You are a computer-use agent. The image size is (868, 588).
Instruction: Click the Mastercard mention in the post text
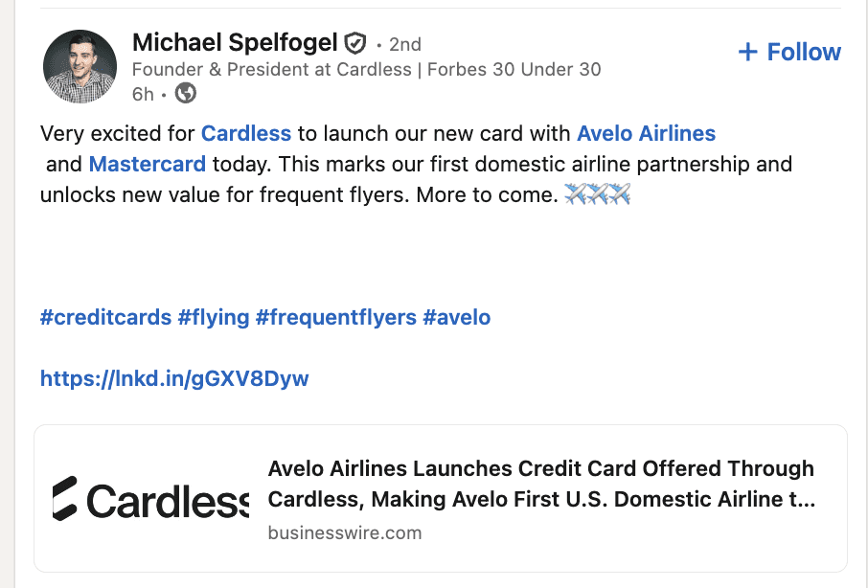(147, 164)
